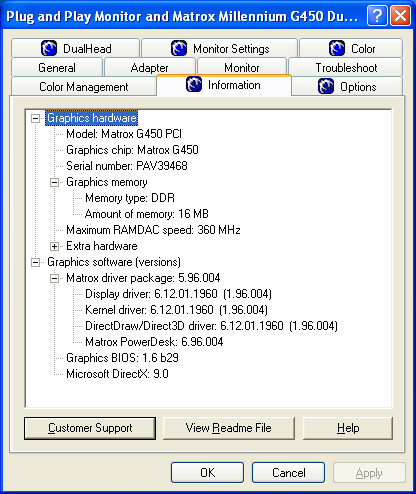416x494 pixels.
Task: Open the Monitor tab
Action: tap(242, 68)
